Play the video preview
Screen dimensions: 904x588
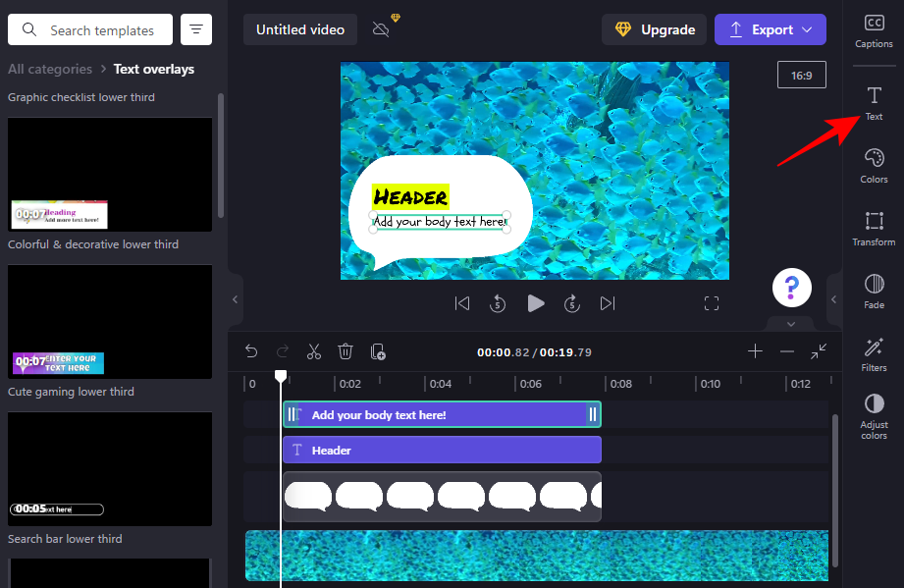535,303
